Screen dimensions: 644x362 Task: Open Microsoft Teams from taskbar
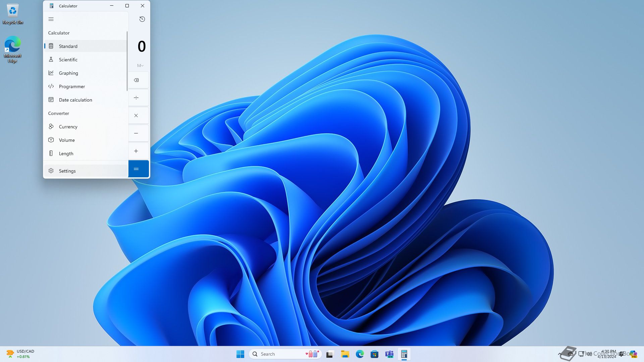click(389, 354)
